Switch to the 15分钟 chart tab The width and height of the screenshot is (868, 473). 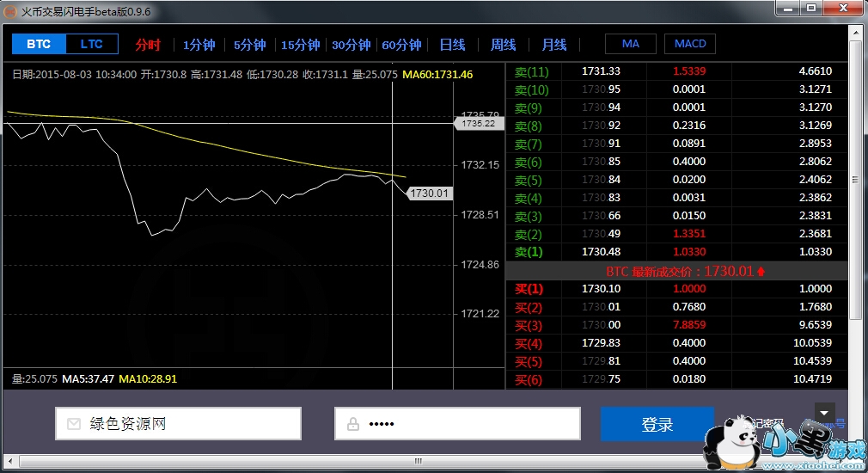tap(300, 45)
